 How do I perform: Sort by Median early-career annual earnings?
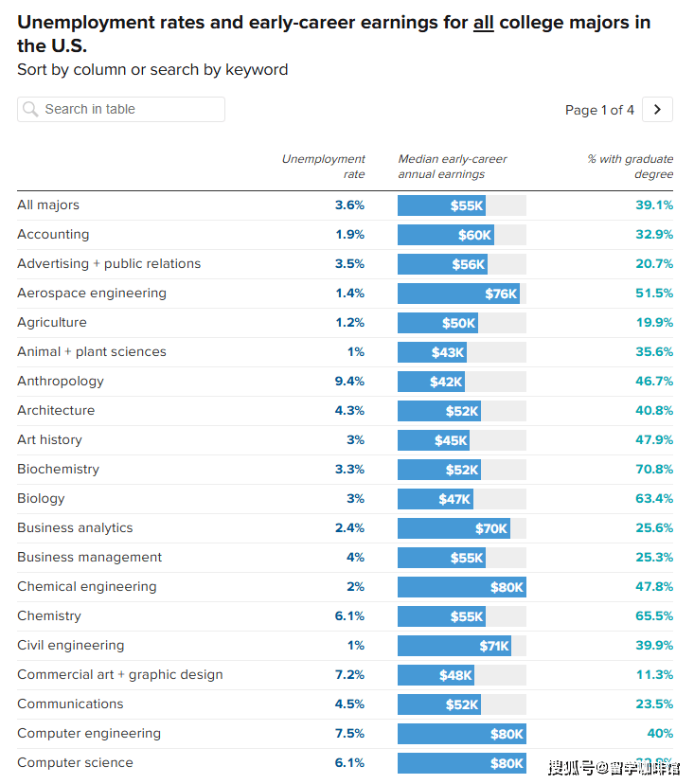(453, 167)
